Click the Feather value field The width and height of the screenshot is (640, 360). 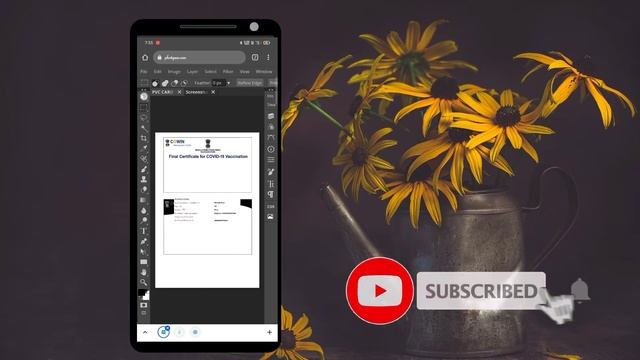pos(219,83)
